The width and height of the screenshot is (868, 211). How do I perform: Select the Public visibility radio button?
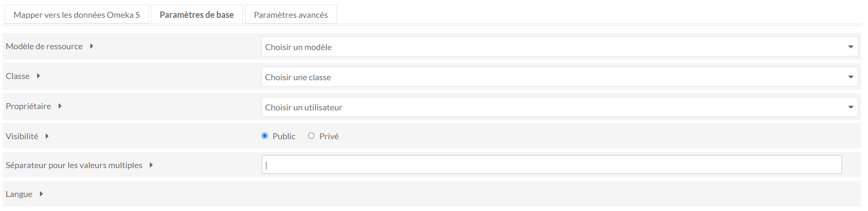265,136
